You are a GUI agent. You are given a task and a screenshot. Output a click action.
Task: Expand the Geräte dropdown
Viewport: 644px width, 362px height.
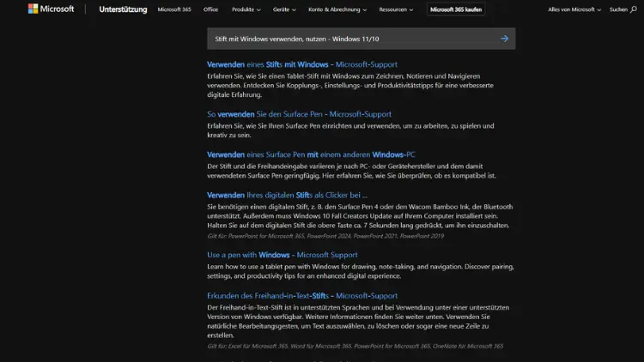click(x=284, y=9)
